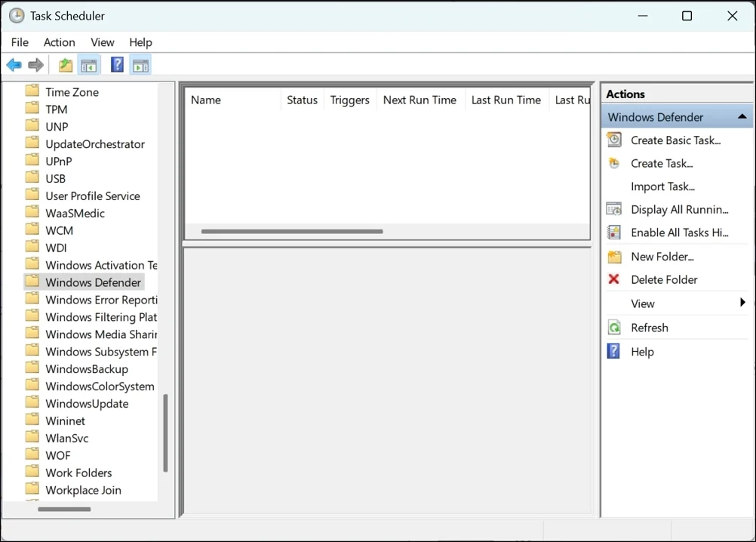
Task: Click Import Task... action
Action: tap(662, 186)
